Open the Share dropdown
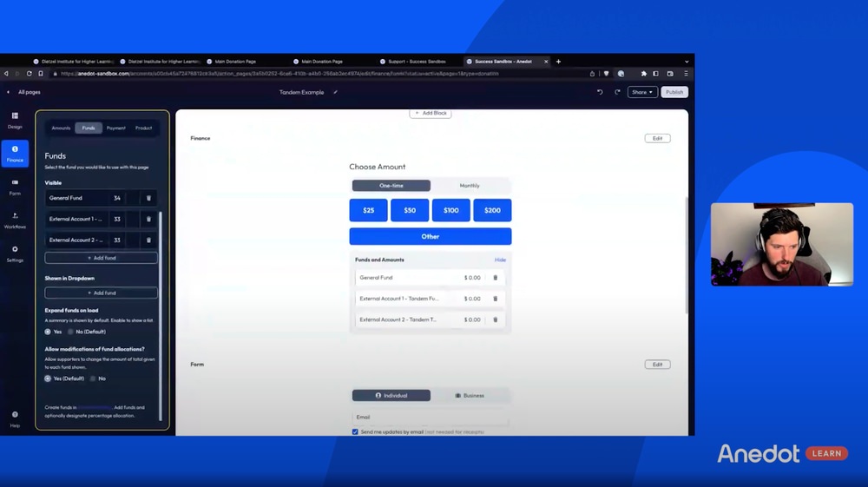The width and height of the screenshot is (868, 487). [642, 92]
